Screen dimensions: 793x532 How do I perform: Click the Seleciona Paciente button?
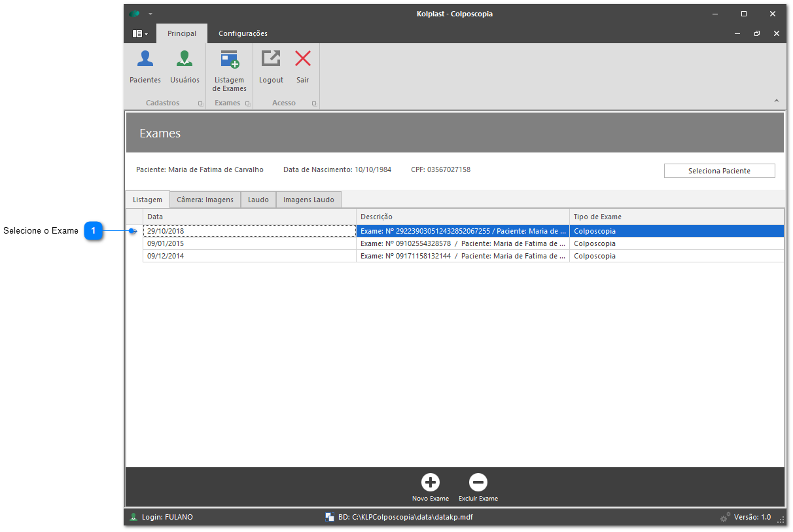pos(719,171)
